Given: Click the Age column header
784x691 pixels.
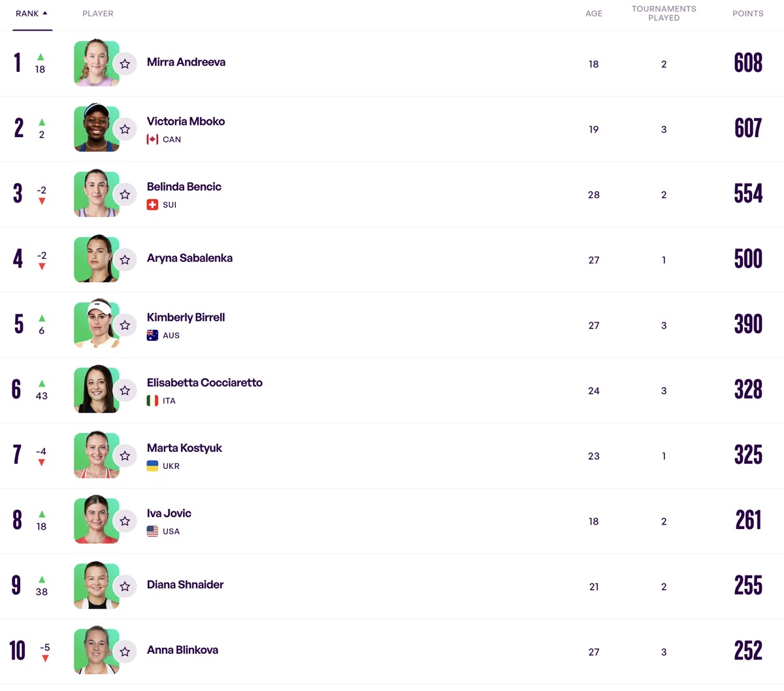Looking at the screenshot, I should pos(593,14).
